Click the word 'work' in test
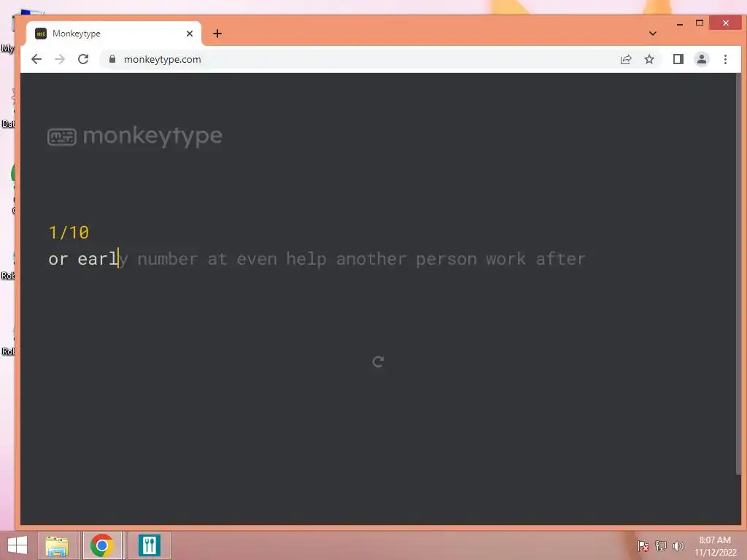Screen dimensions: 747x560 point(506,259)
